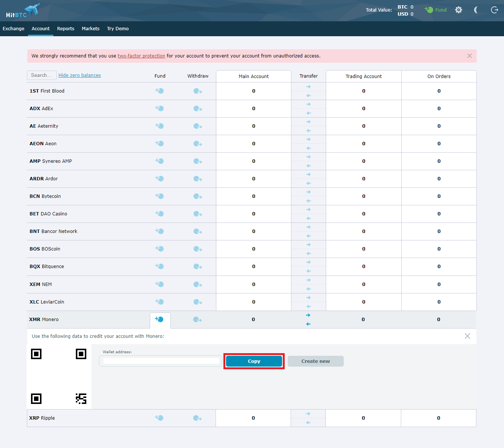
Task: Transfer BCN to trading account right arrow
Action: point(309,192)
